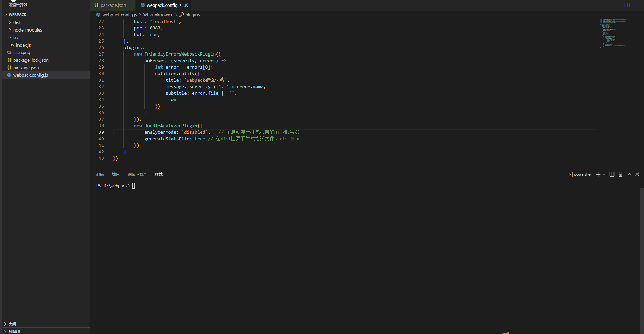Open explorer more actions via ellipsis icon
The image size is (644, 334).
[x=81, y=5]
